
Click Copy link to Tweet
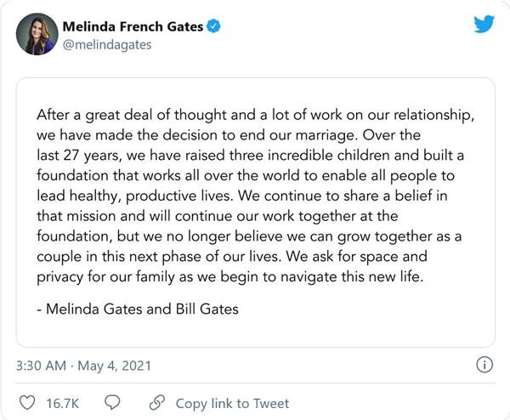click(232, 403)
